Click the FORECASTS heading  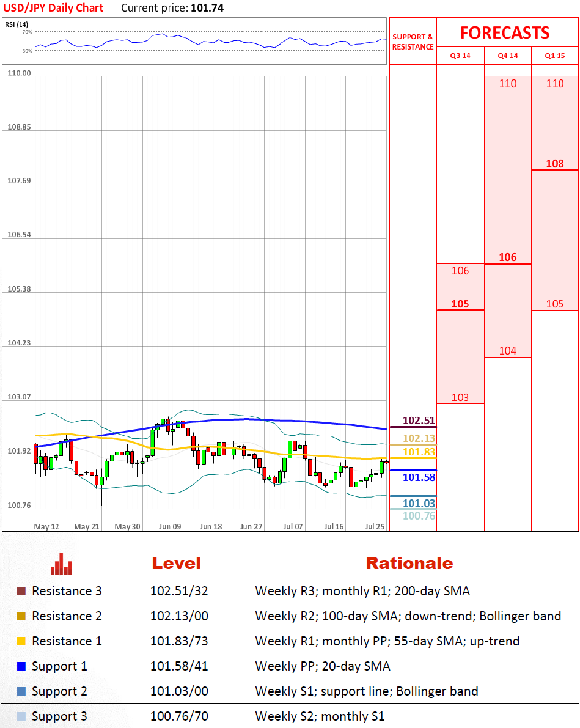click(x=505, y=32)
